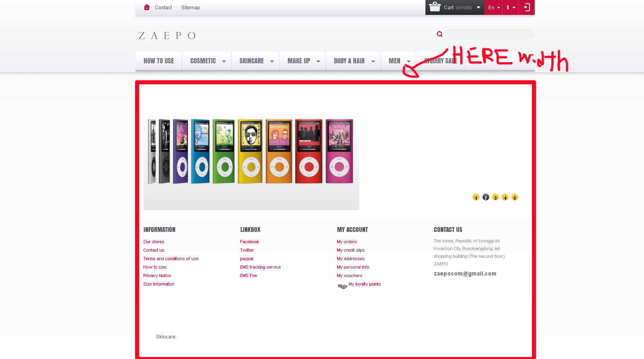The width and height of the screenshot is (644, 359).
Task: Visit the Twitter link
Action: coord(247,250)
